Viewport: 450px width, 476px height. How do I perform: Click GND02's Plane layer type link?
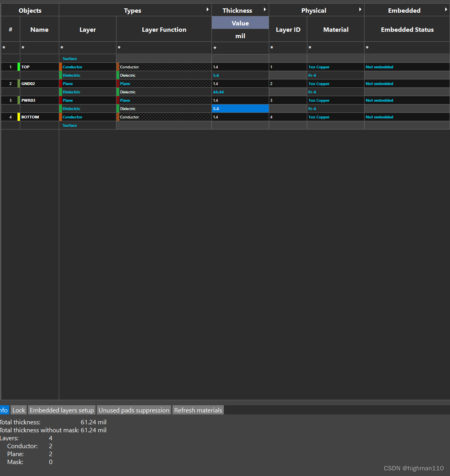point(68,84)
